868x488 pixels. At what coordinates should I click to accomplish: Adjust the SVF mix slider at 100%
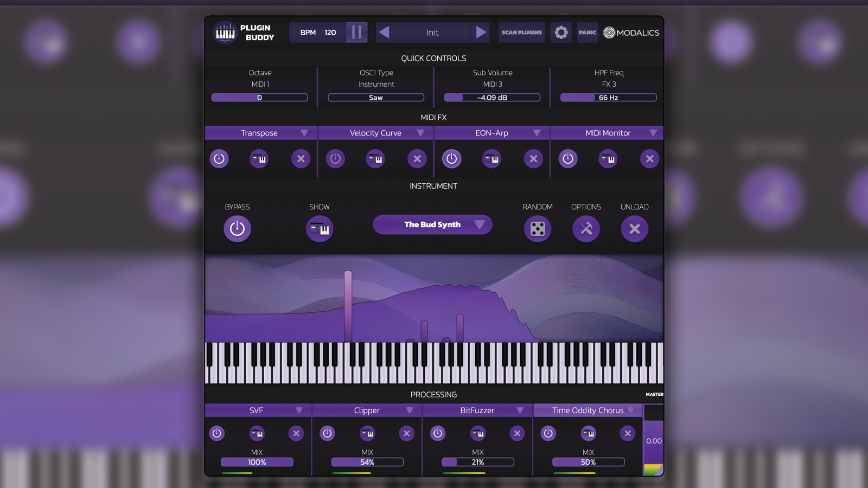[x=257, y=462]
